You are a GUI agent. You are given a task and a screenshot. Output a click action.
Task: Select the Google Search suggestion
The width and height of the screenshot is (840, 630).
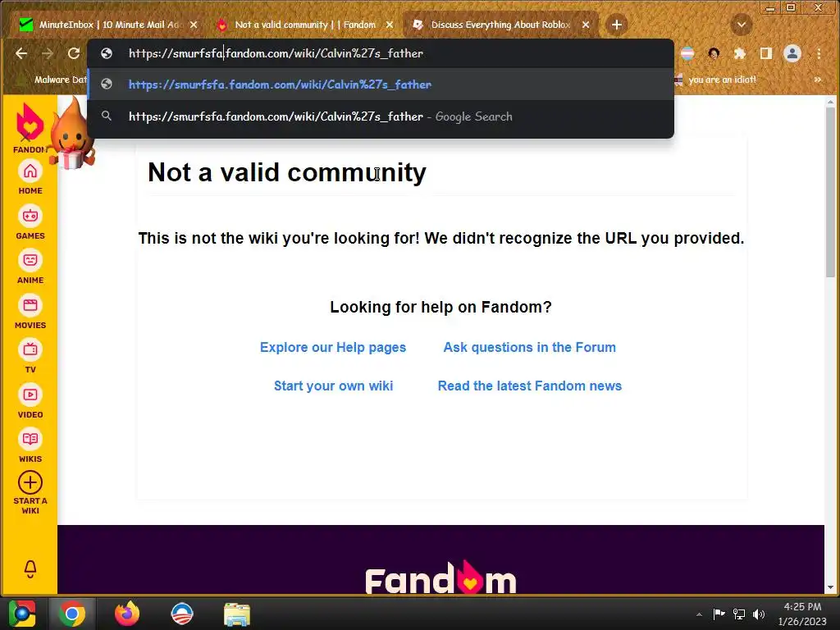[x=381, y=116]
